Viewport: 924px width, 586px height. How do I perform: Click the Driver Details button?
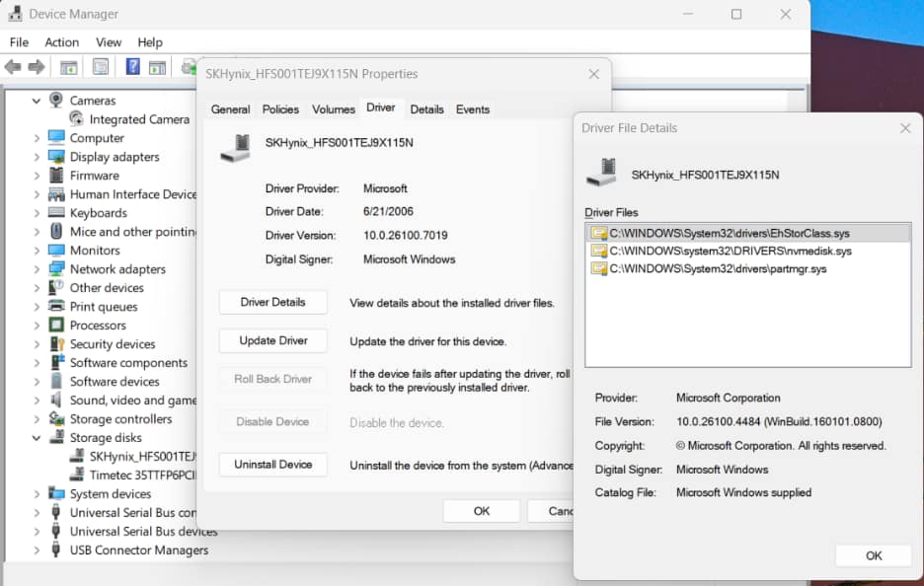click(272, 302)
